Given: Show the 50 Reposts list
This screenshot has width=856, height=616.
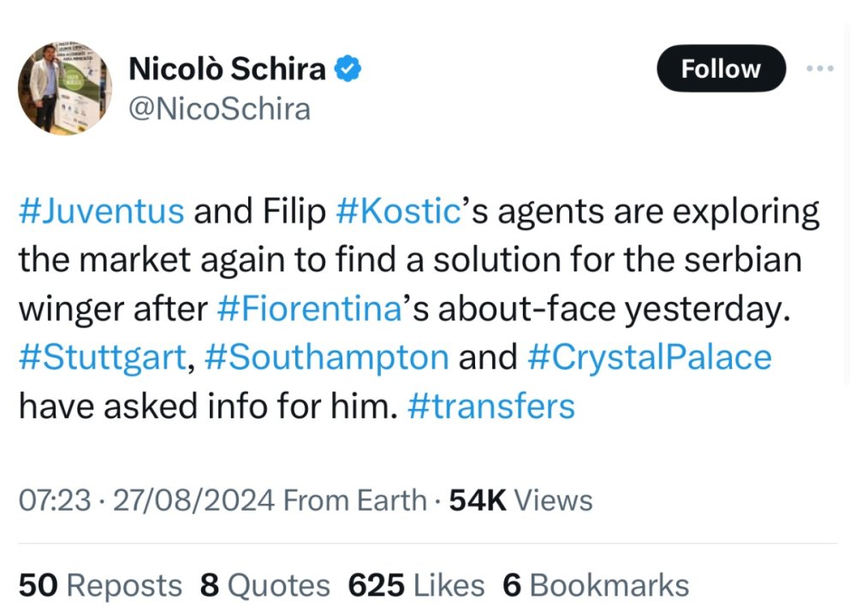Looking at the screenshot, I should tap(100, 585).
